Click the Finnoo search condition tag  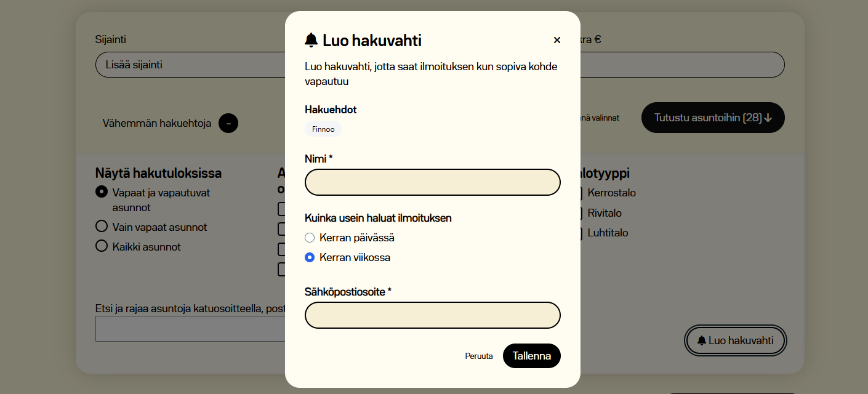(323, 129)
